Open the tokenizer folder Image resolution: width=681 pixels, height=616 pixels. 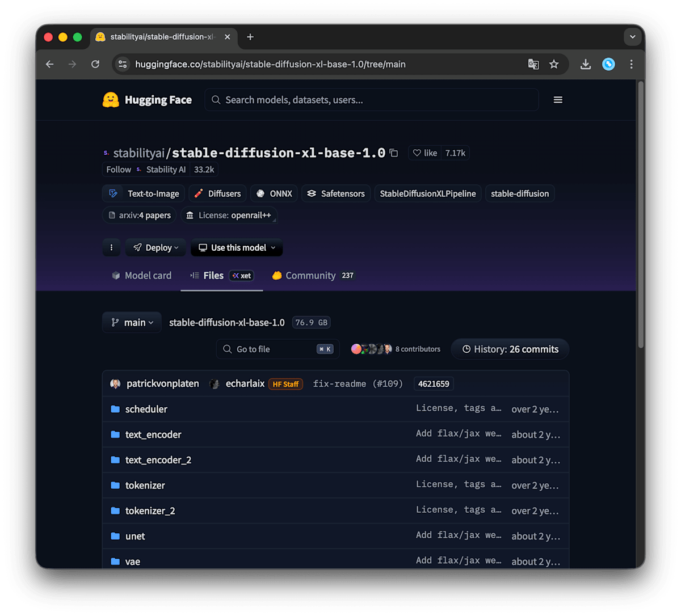pos(145,486)
